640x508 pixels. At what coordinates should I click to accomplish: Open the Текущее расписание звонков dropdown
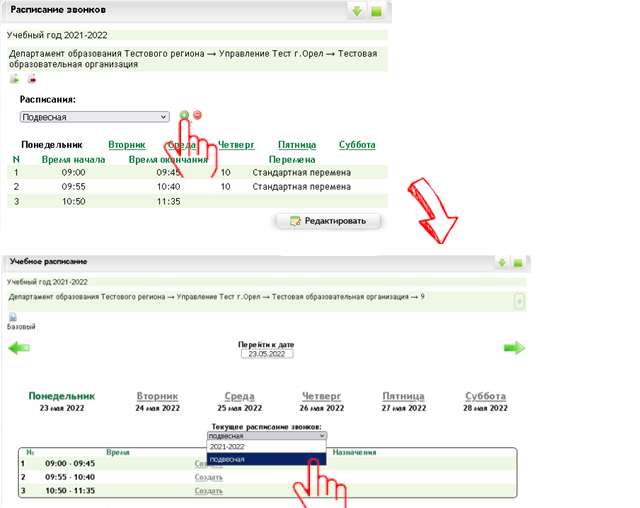click(266, 436)
